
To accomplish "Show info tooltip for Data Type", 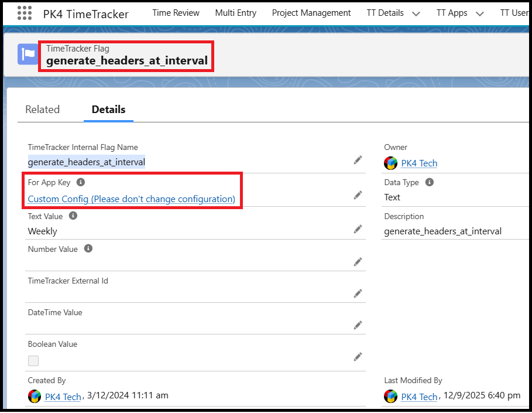I will (x=430, y=182).
